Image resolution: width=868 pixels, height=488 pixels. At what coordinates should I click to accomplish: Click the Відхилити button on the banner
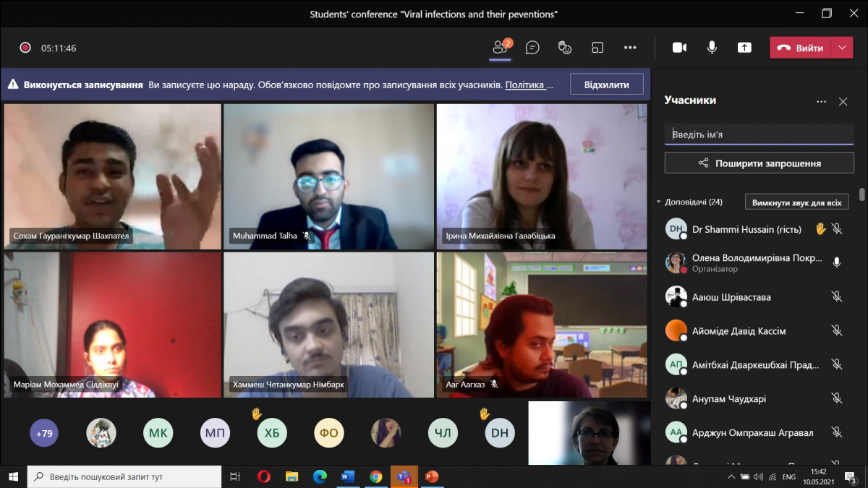606,85
